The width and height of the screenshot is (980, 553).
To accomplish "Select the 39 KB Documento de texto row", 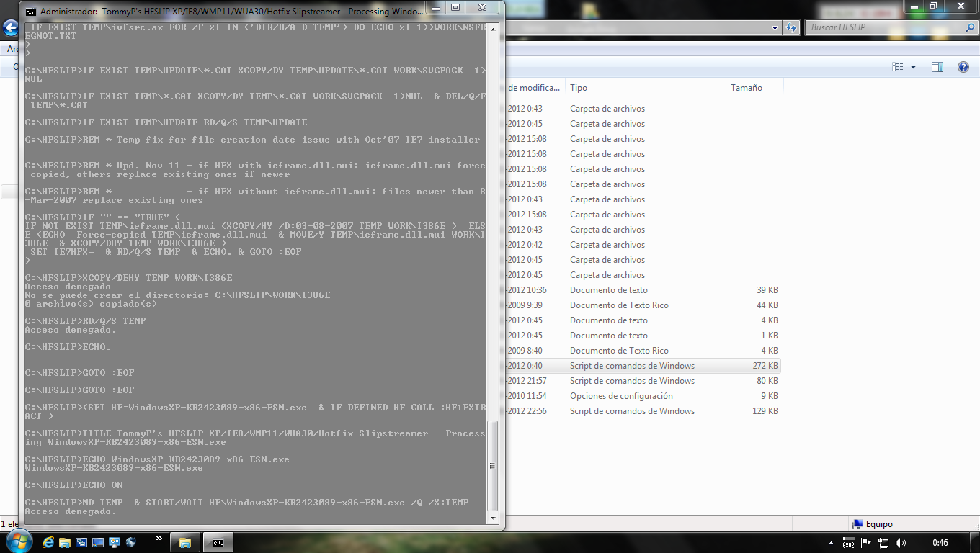I will click(x=643, y=290).
